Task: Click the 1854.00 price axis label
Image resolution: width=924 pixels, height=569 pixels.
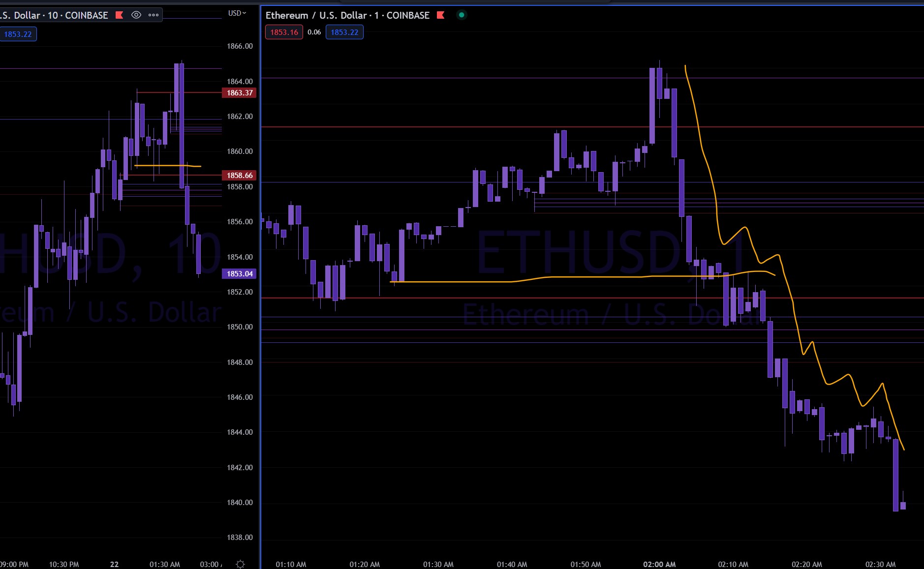Action: click(x=240, y=257)
